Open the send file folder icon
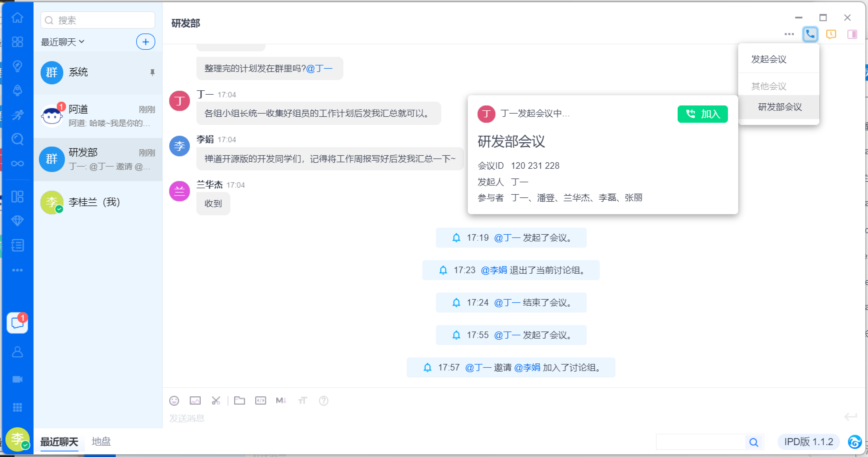Screen dimensions: 868x457 click(x=240, y=400)
